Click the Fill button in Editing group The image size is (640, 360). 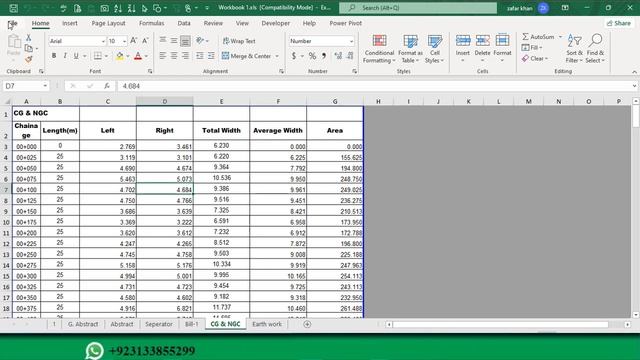(532, 48)
